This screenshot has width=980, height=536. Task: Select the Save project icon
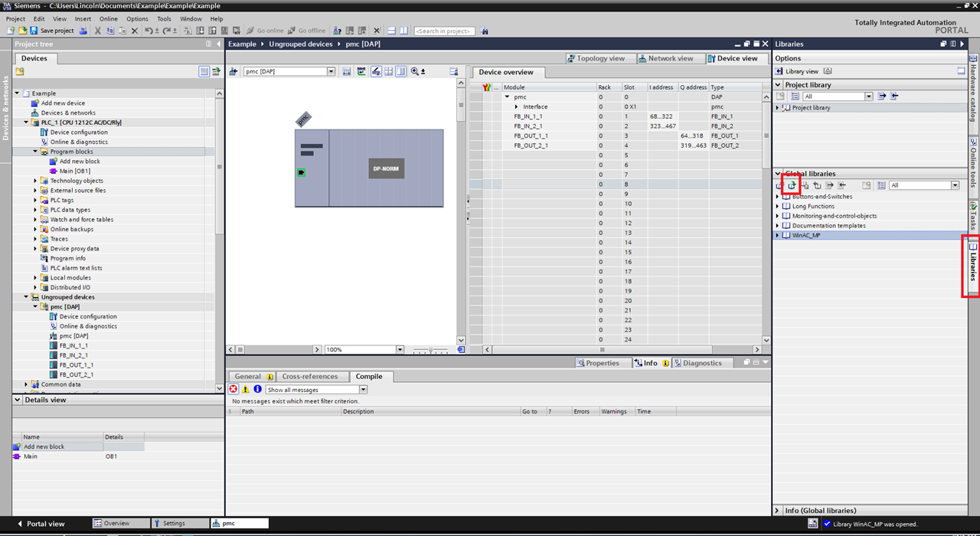(34, 31)
